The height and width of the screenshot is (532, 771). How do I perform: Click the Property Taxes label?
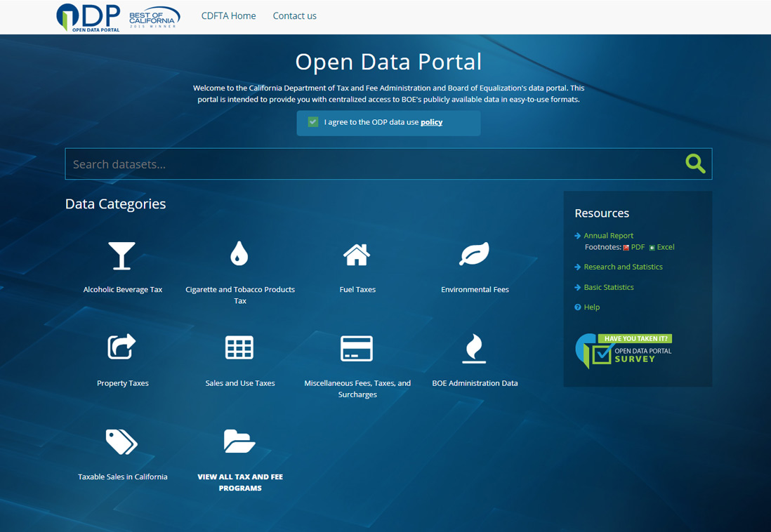(x=122, y=383)
